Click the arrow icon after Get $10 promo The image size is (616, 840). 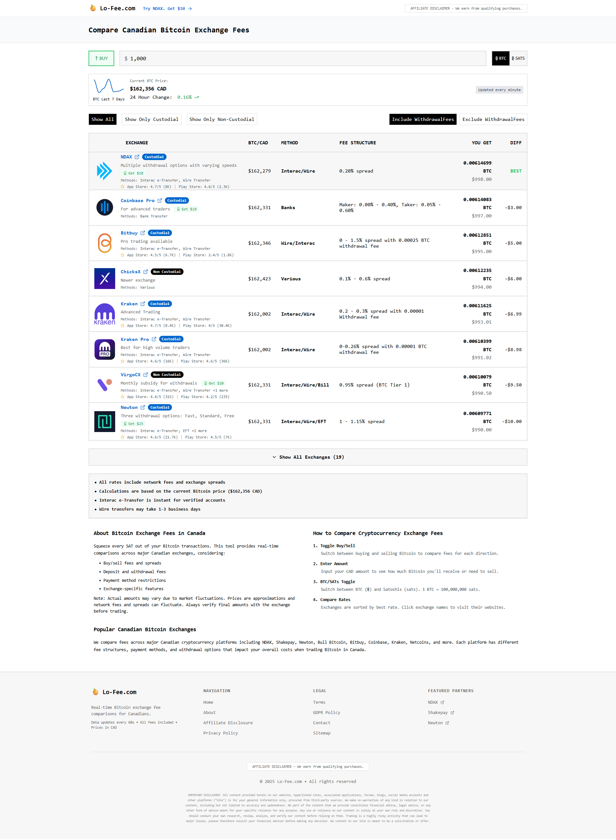click(x=190, y=9)
